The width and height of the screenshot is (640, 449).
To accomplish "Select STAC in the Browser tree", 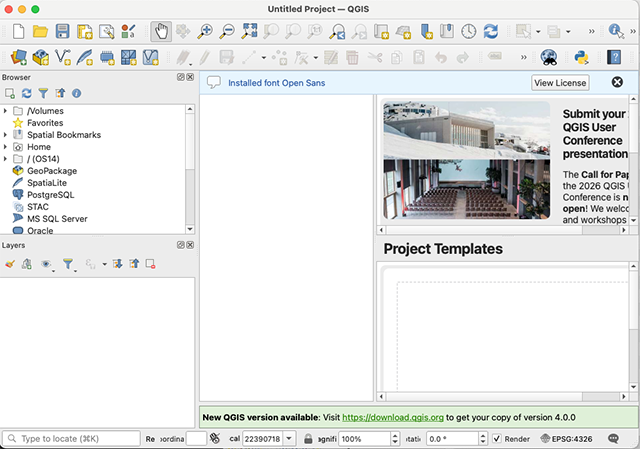I will (38, 207).
